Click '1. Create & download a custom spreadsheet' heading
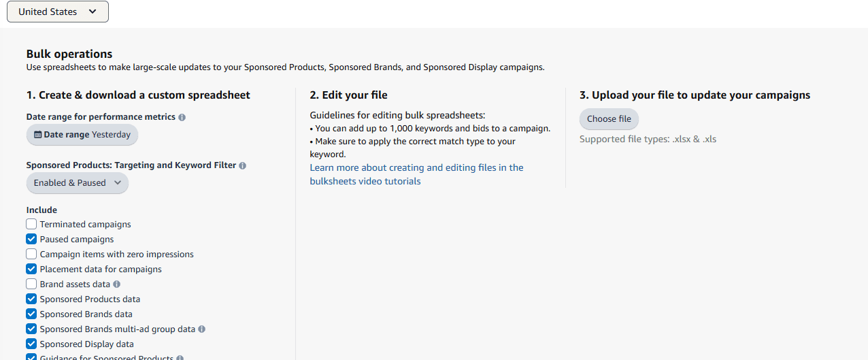This screenshot has width=868, height=360. pos(138,95)
